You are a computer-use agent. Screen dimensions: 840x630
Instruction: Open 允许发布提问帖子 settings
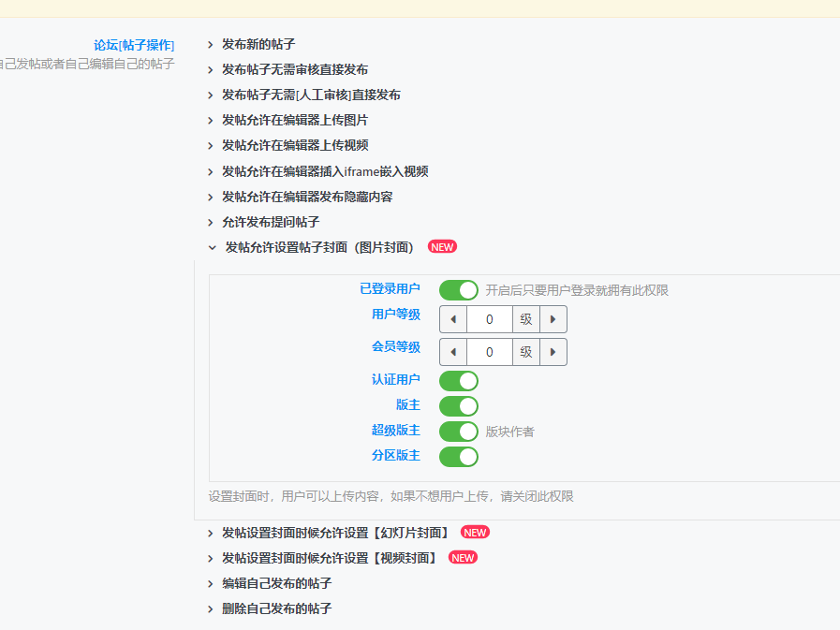tap(270, 222)
